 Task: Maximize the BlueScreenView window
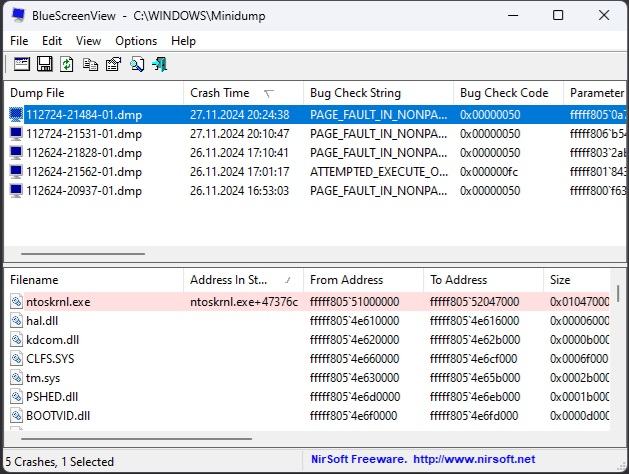(558, 15)
